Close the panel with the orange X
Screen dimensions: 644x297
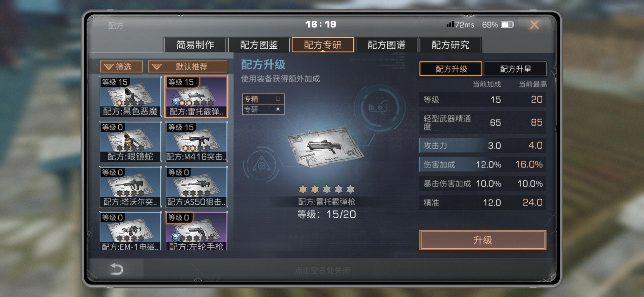[534, 25]
